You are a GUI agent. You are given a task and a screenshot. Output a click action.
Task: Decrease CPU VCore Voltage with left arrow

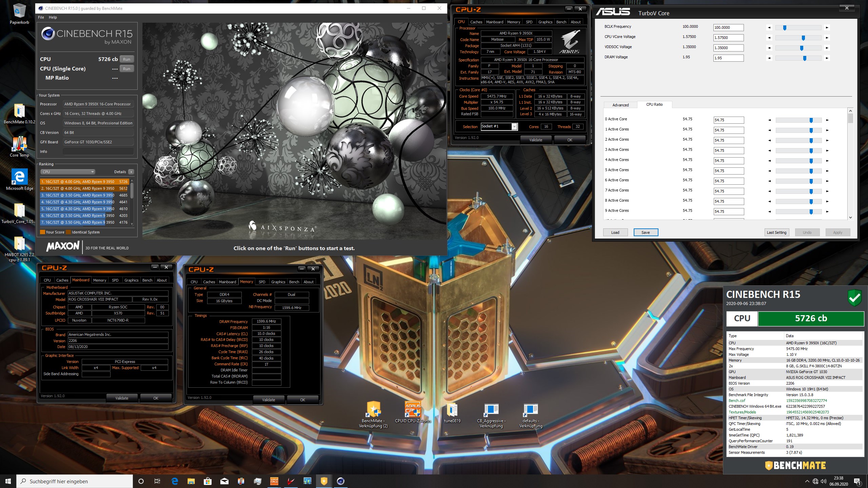[x=769, y=38]
